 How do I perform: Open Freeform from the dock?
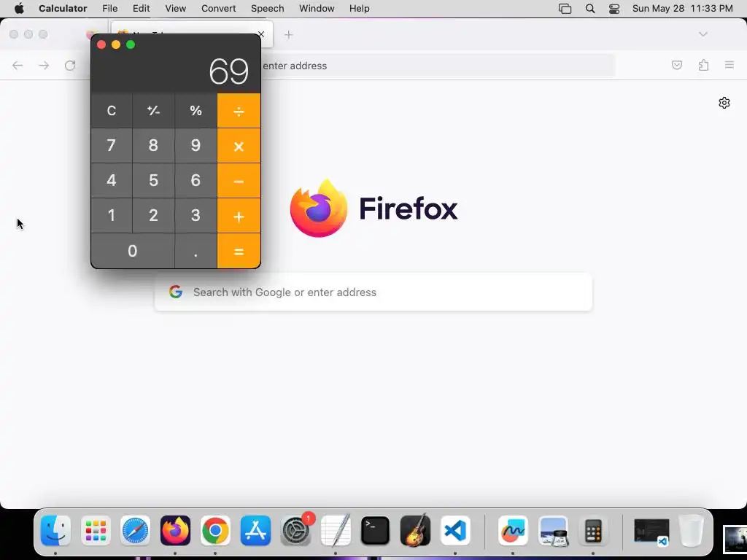pyautogui.click(x=513, y=531)
